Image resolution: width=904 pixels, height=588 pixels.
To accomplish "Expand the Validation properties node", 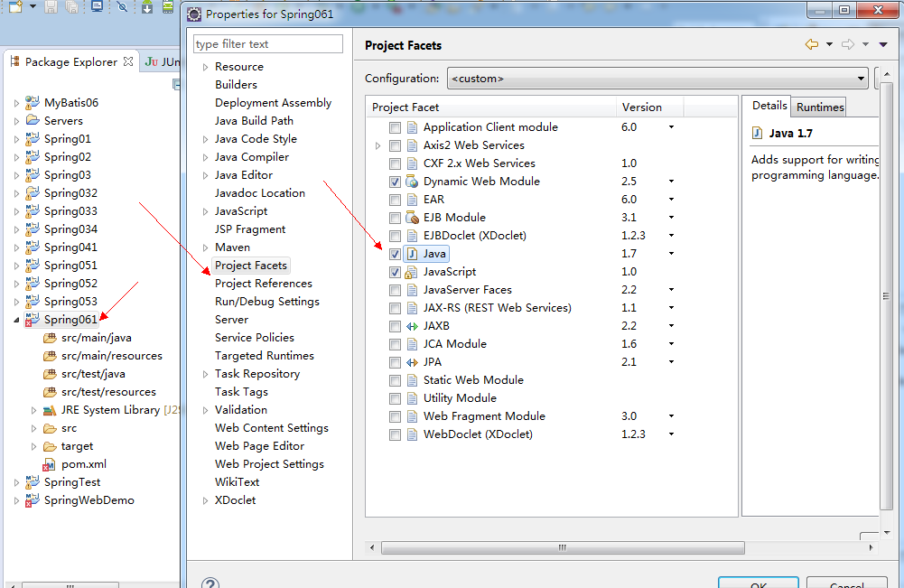I will 205,410.
